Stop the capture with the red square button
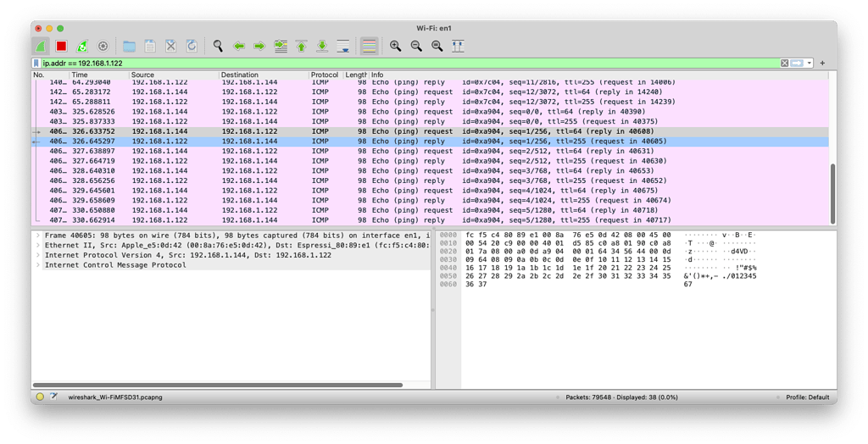 61,46
